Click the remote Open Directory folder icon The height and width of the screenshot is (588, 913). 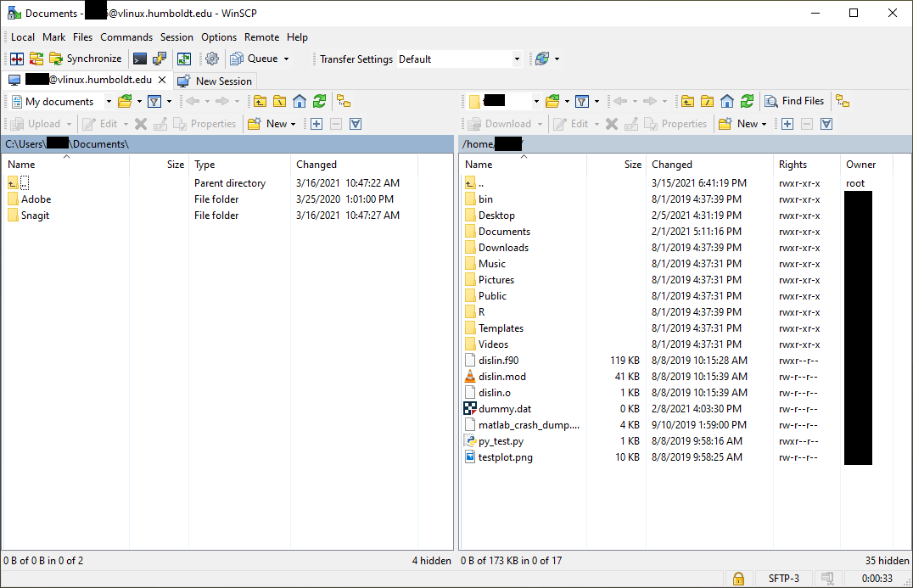click(552, 101)
